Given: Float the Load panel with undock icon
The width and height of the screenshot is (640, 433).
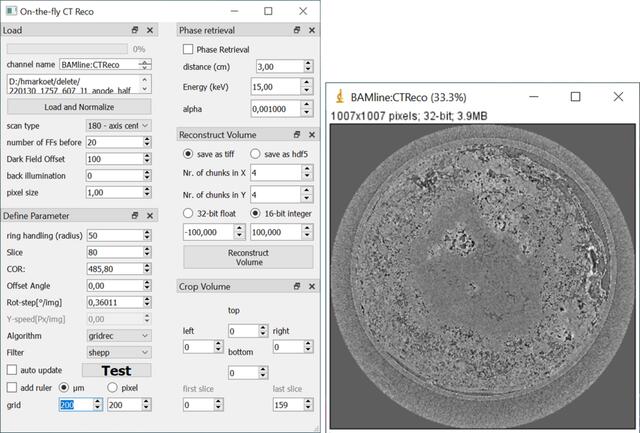Looking at the screenshot, I should [x=135, y=30].
